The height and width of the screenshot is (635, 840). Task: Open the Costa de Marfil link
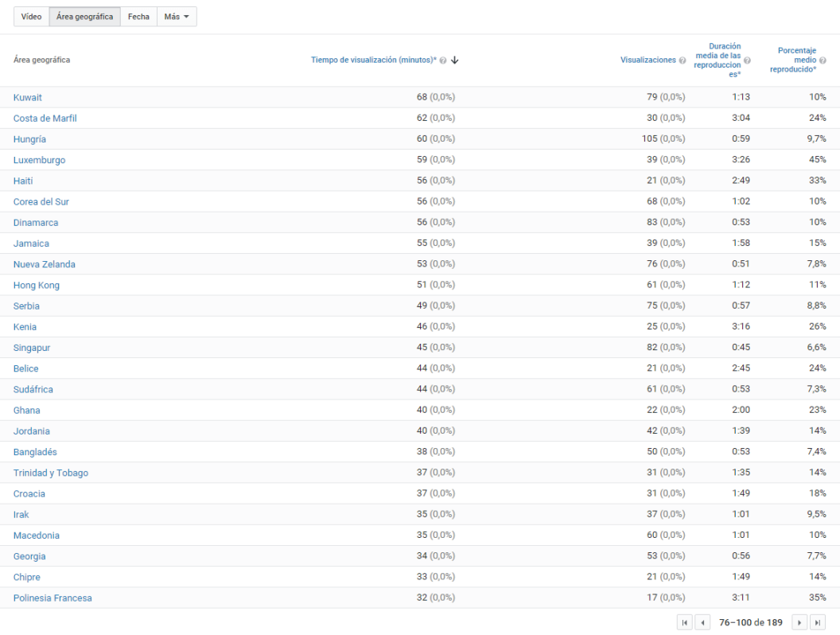click(45, 119)
